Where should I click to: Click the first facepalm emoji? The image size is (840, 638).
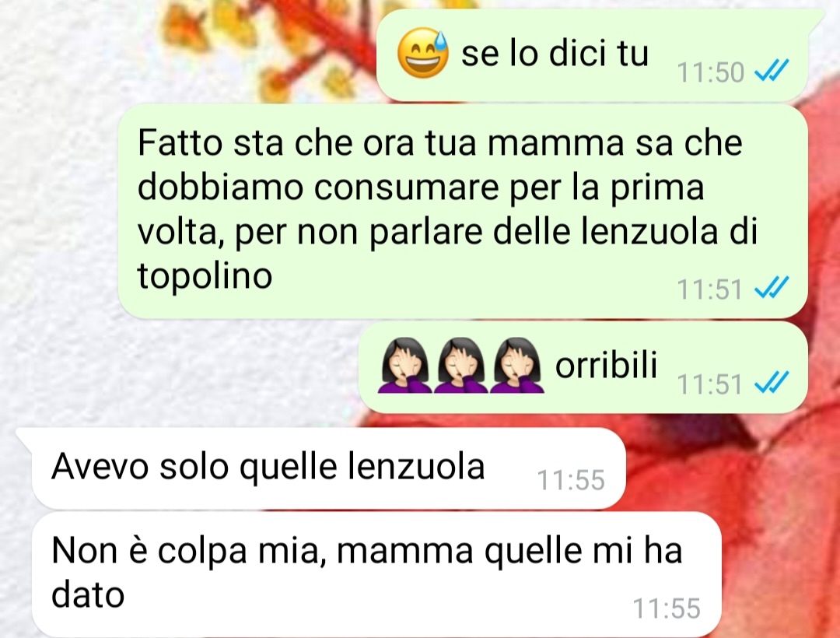tap(405, 365)
